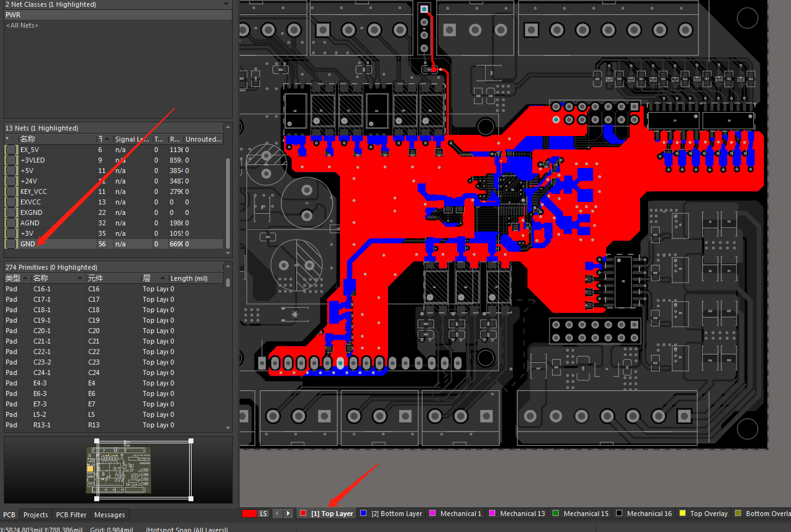Select the C23-2 pad primitive row

pyautogui.click(x=115, y=362)
